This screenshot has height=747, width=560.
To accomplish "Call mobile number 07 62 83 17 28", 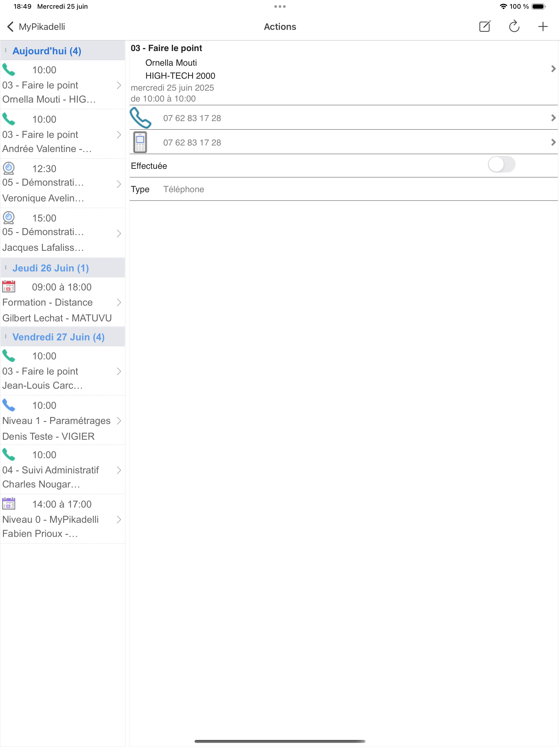I will tap(192, 143).
